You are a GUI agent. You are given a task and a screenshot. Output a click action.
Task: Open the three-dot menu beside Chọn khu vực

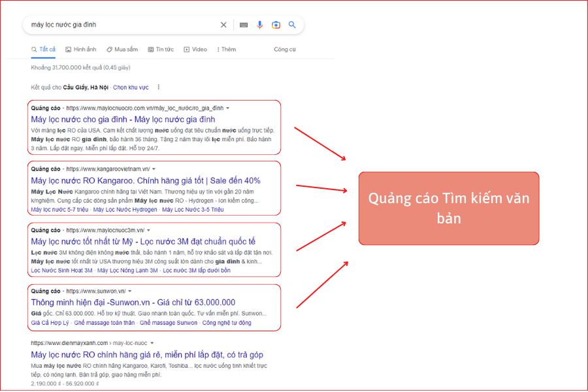(159, 87)
